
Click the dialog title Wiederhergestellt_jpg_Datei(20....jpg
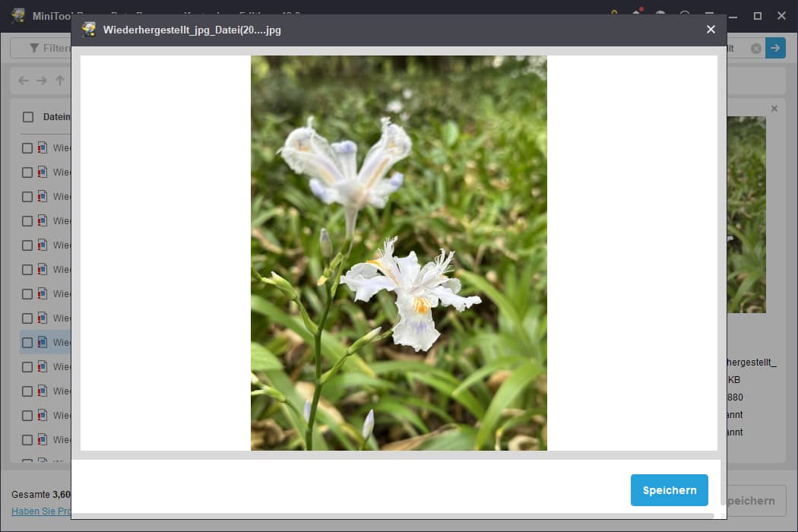coord(192,30)
